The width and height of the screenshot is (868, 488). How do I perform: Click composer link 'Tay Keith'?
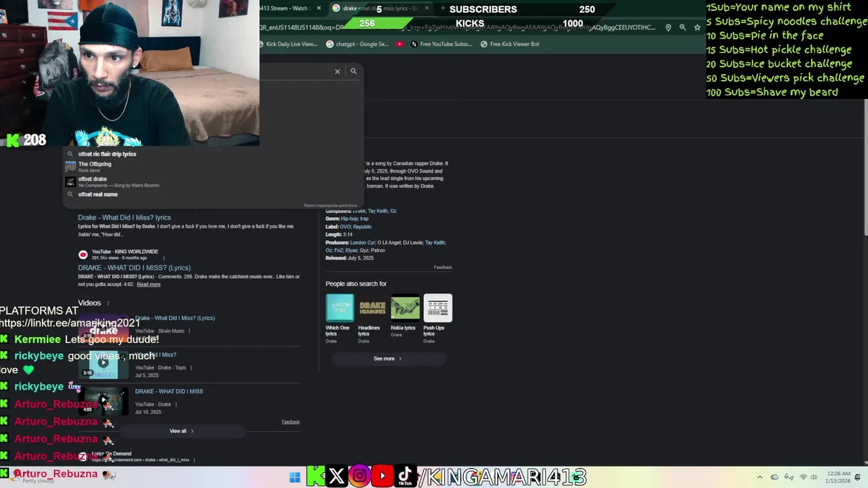(x=378, y=211)
